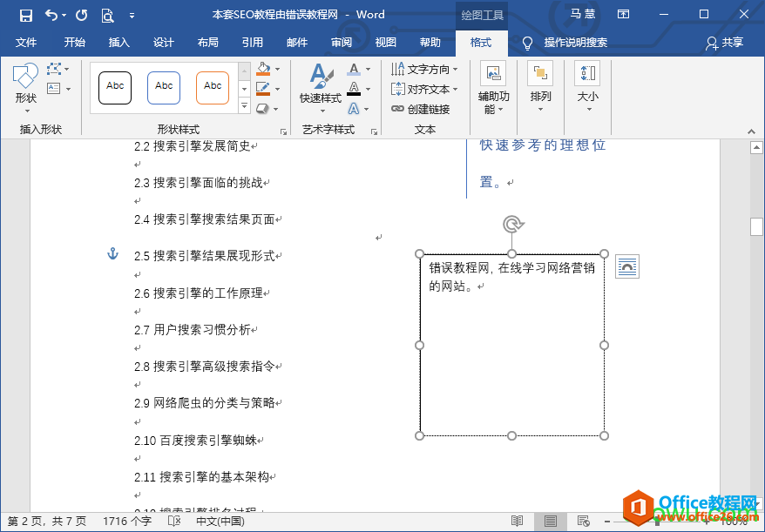This screenshot has width=765, height=532.
Task: Click the 中文(中国) language indicator
Action: point(220,522)
